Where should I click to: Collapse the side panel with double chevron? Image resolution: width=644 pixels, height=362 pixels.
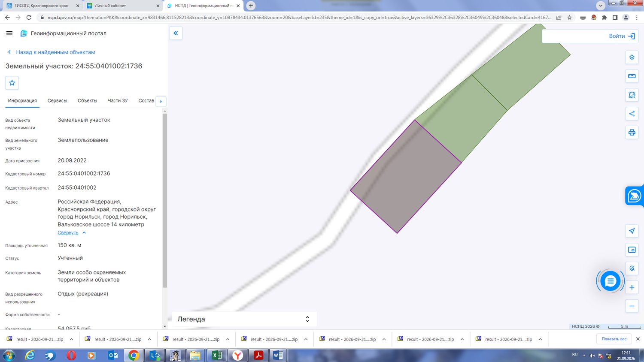(176, 33)
